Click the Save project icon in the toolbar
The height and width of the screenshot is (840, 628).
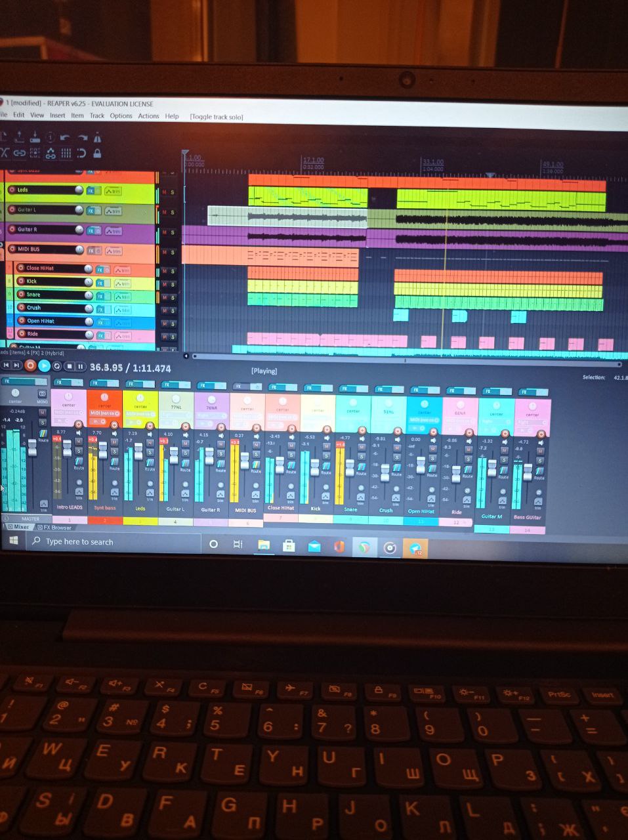tap(35, 137)
